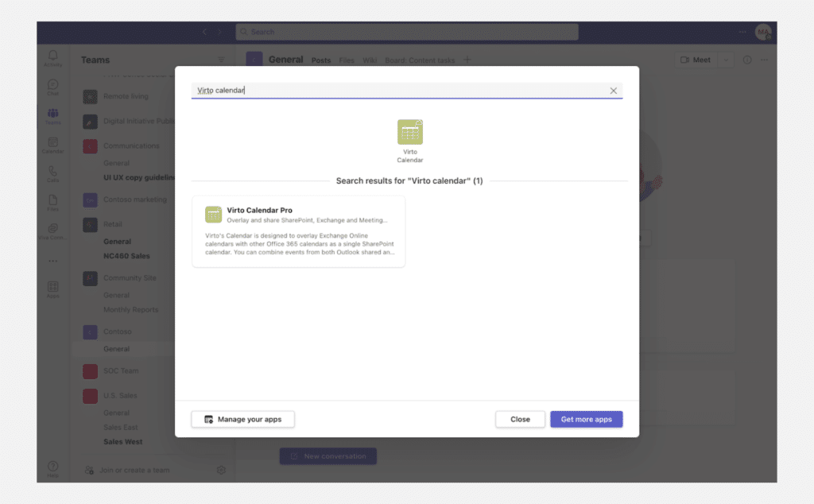Clear the app search field
Image resolution: width=814 pixels, height=504 pixels.
[613, 91]
